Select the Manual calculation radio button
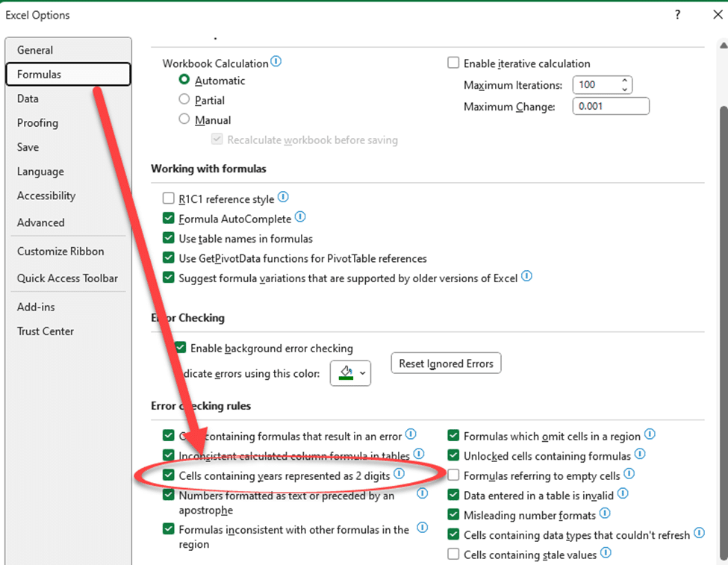 pos(184,119)
